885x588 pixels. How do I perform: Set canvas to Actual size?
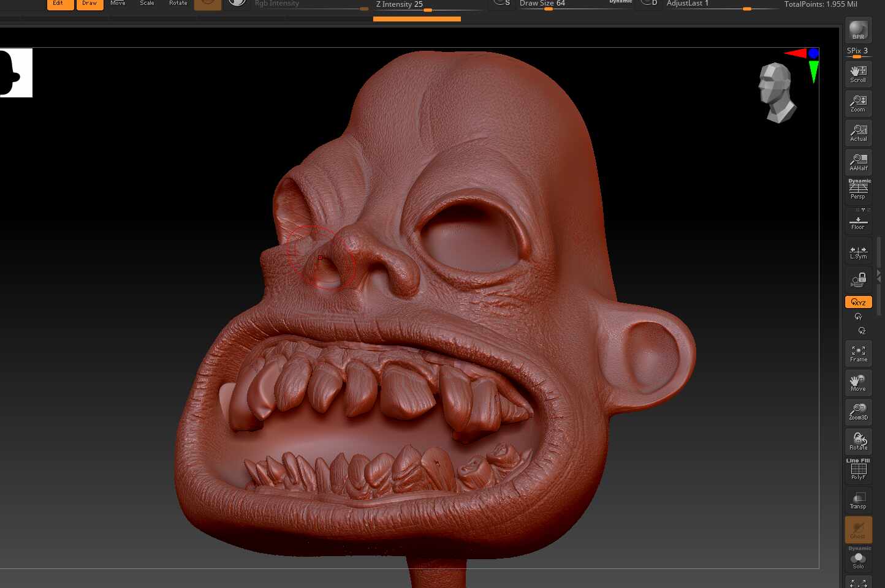coord(858,132)
